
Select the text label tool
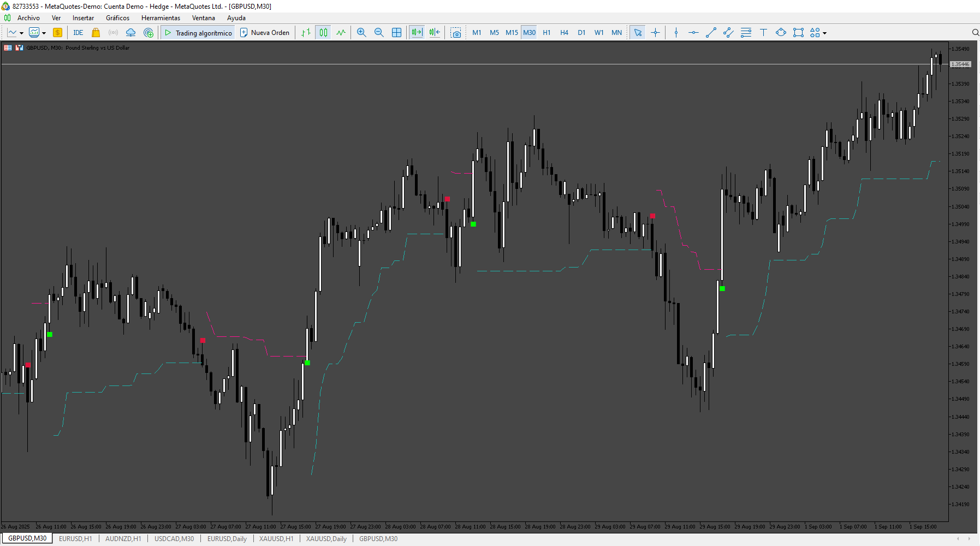(x=763, y=33)
